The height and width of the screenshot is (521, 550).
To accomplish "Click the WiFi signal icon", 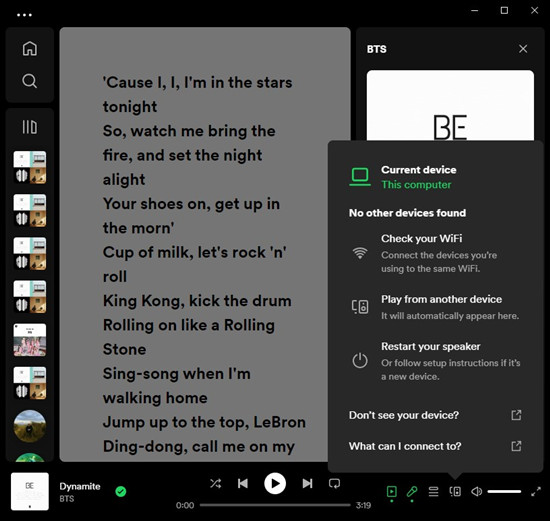I will (x=360, y=253).
